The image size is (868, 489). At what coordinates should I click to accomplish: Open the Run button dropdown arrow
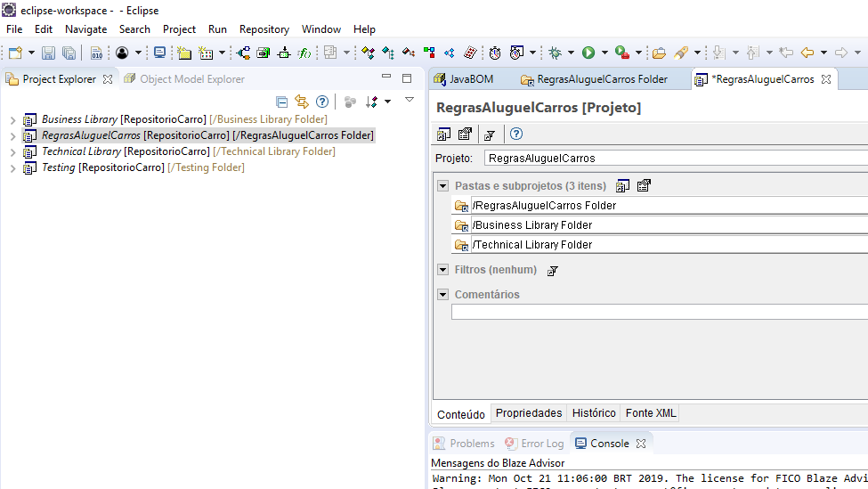click(604, 53)
